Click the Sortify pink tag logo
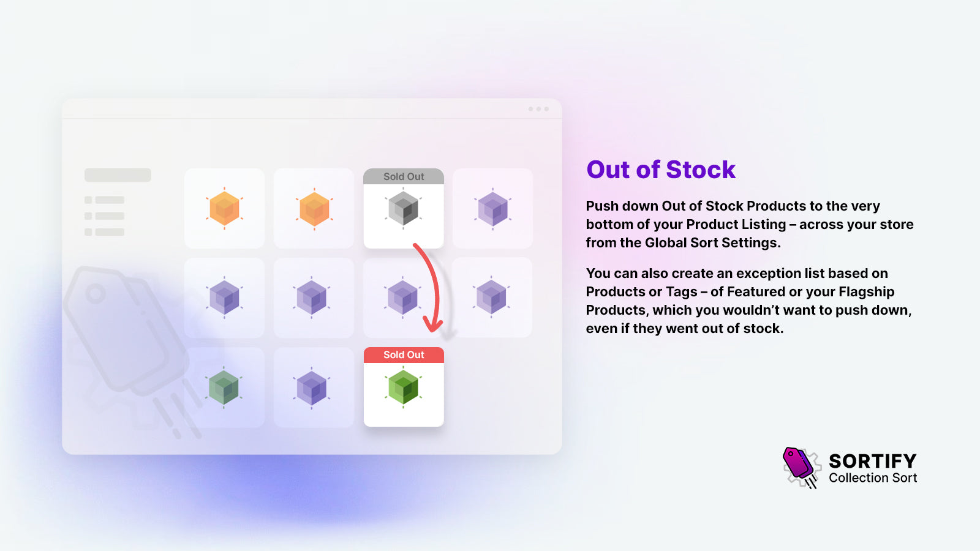 click(x=799, y=465)
